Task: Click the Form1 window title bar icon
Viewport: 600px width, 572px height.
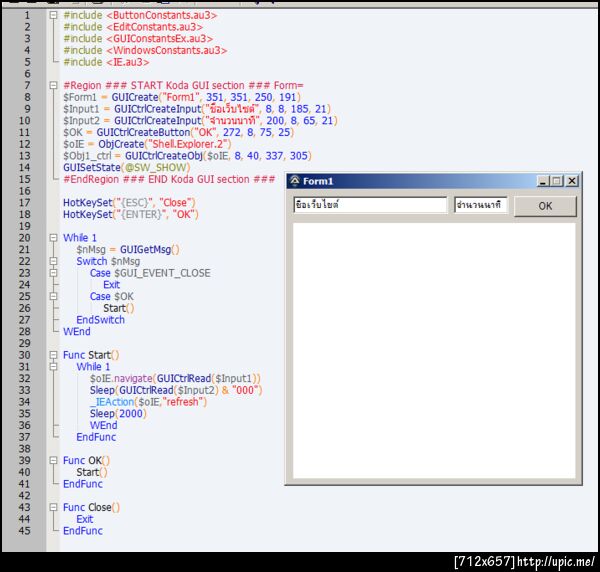Action: point(295,181)
